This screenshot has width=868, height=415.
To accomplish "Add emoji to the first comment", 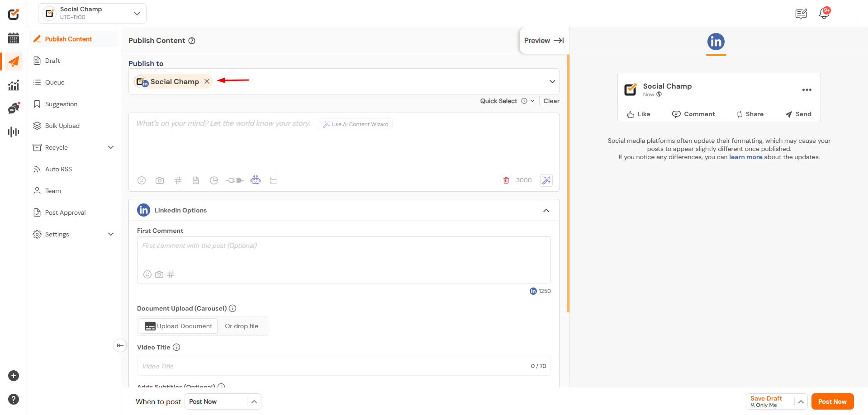I will pyautogui.click(x=147, y=274).
